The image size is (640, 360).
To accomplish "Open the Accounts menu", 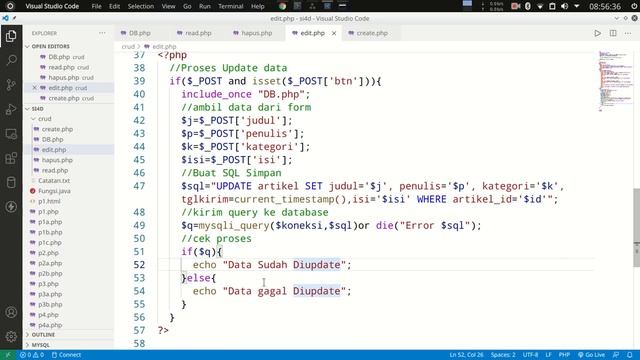I will (11, 312).
